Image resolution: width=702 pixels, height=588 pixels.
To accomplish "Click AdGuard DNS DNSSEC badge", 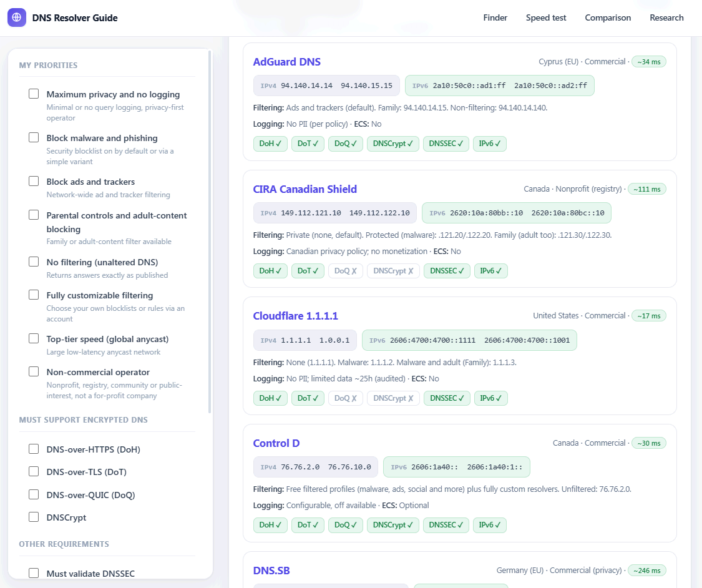I will (446, 144).
